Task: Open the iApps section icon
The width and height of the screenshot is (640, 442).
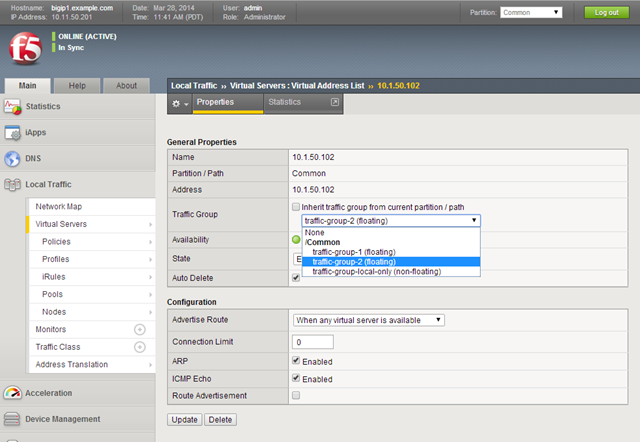Action: tap(12, 132)
